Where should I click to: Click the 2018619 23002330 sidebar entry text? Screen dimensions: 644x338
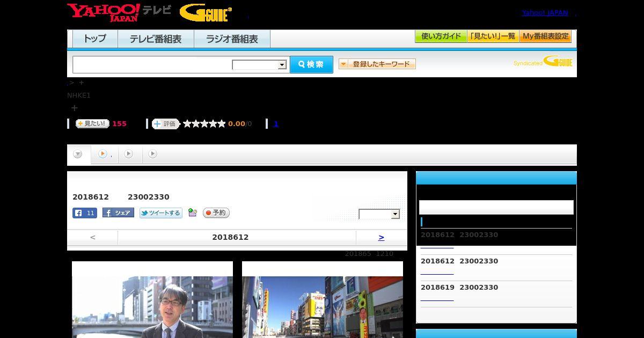tap(459, 288)
